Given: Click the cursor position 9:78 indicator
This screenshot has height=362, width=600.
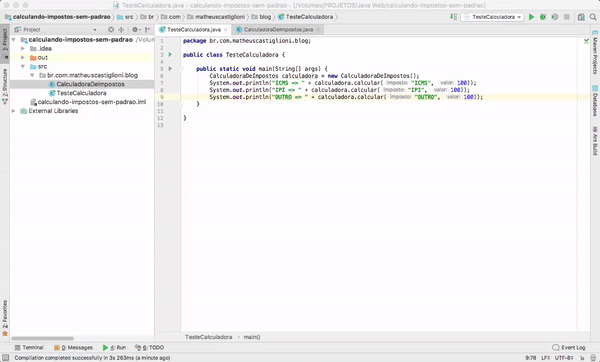Looking at the screenshot, I should [x=530, y=358].
